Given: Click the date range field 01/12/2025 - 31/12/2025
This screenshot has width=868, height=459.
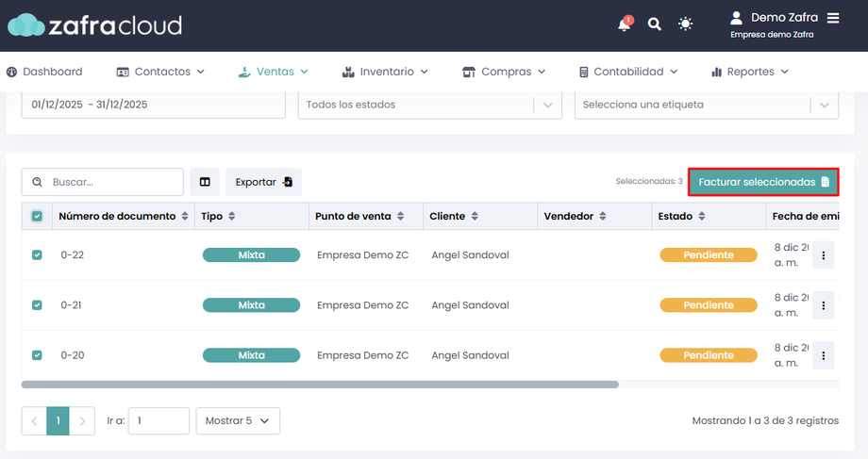Looking at the screenshot, I should point(154,105).
